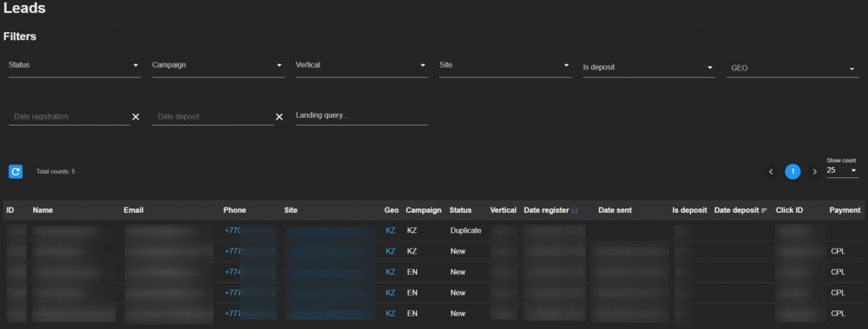Image resolution: width=868 pixels, height=329 pixels.
Task: Click the Phone column header
Action: tap(235, 210)
